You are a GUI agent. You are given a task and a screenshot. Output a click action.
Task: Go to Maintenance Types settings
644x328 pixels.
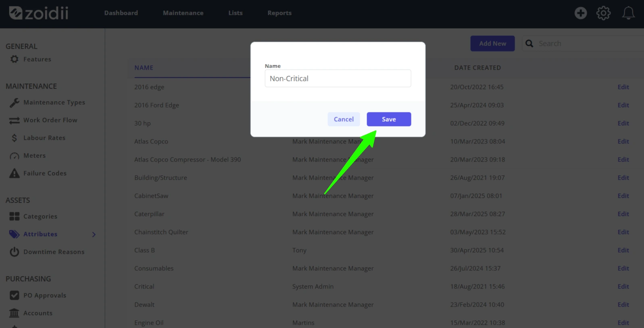click(x=54, y=102)
